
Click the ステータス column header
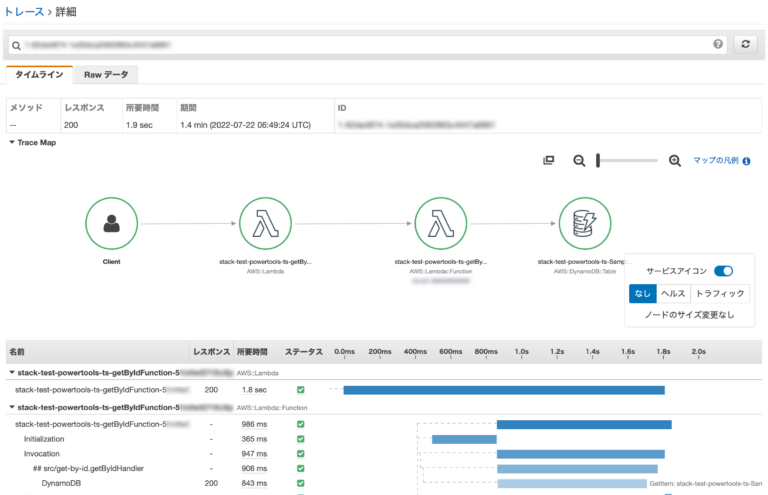pos(304,352)
